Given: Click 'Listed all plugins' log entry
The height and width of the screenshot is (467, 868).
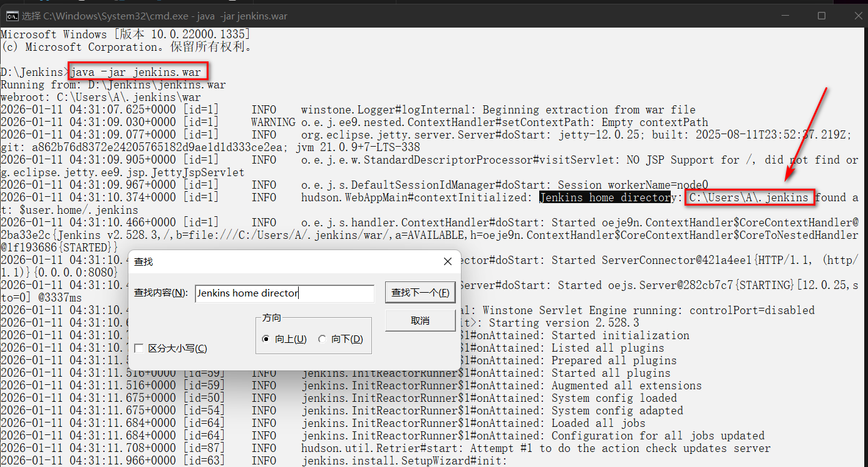Looking at the screenshot, I should [x=608, y=348].
